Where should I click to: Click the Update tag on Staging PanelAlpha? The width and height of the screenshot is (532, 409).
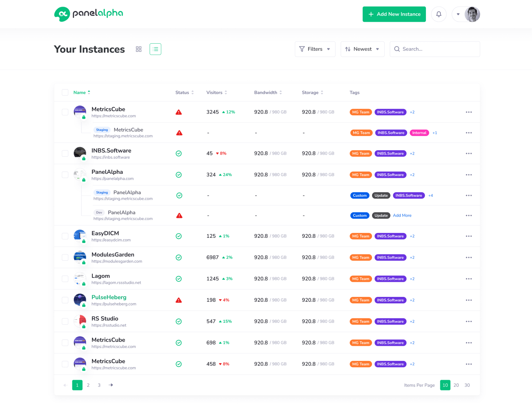[381, 196]
